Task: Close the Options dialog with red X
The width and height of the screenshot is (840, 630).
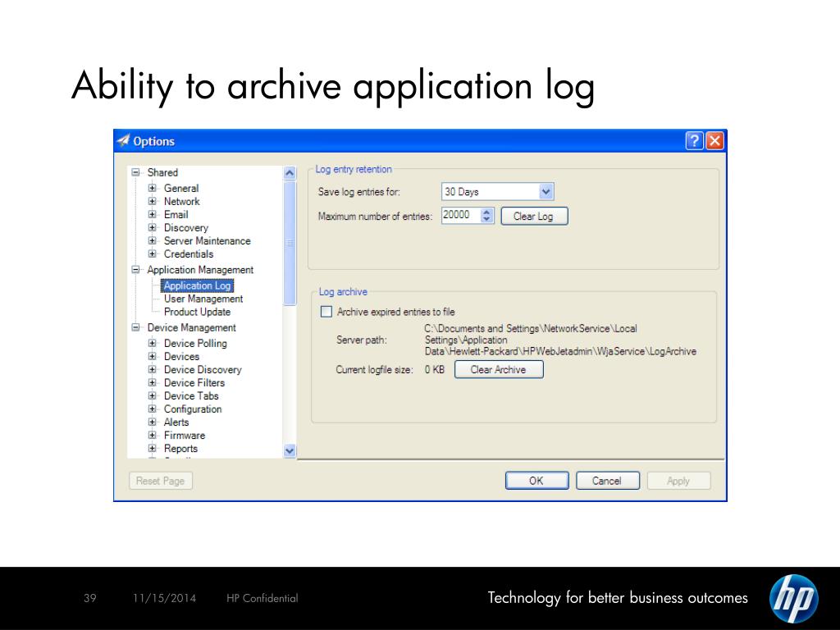Action: pos(715,141)
